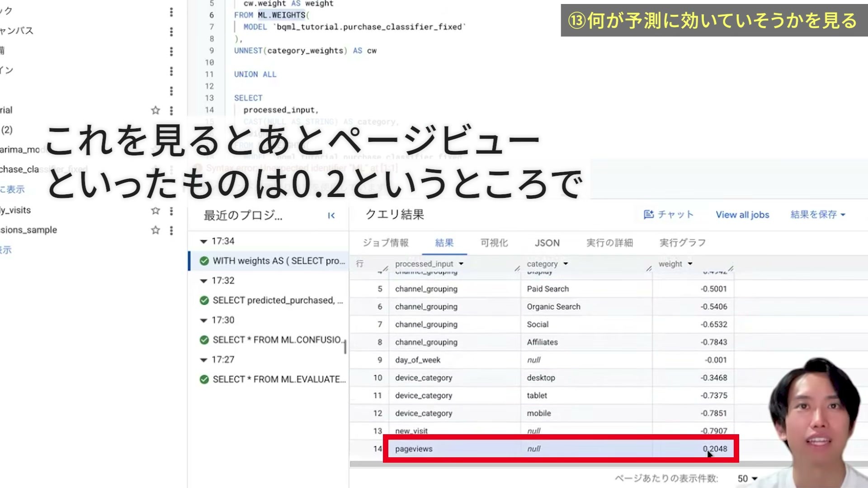The height and width of the screenshot is (488, 868).
Task: Click success icon of ML.EVALUATE job
Action: [x=204, y=380]
